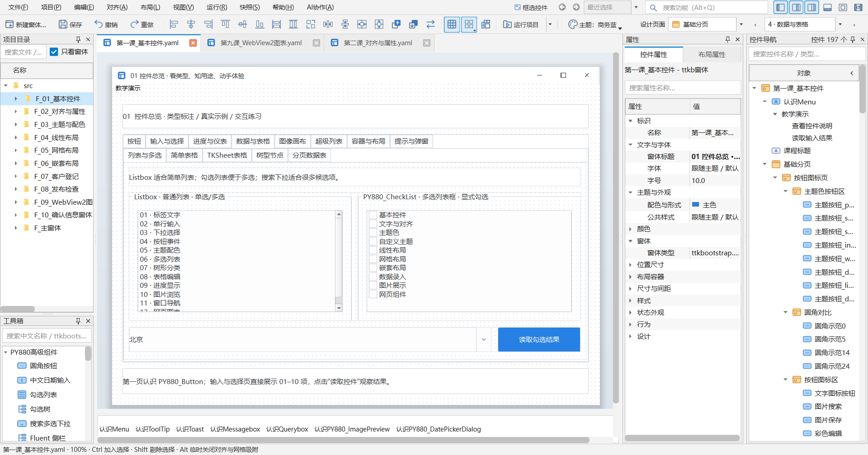Click 框选控件 box-select button
This screenshot has height=455, width=868.
[531, 7]
